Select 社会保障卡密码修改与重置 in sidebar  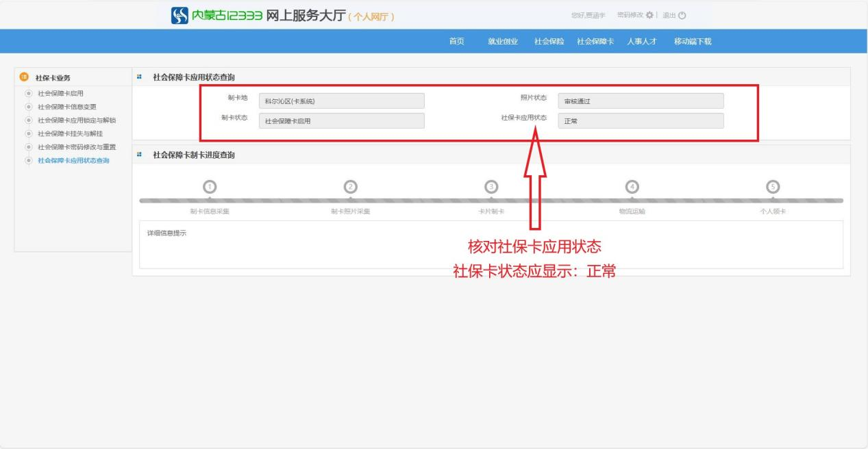76,146
